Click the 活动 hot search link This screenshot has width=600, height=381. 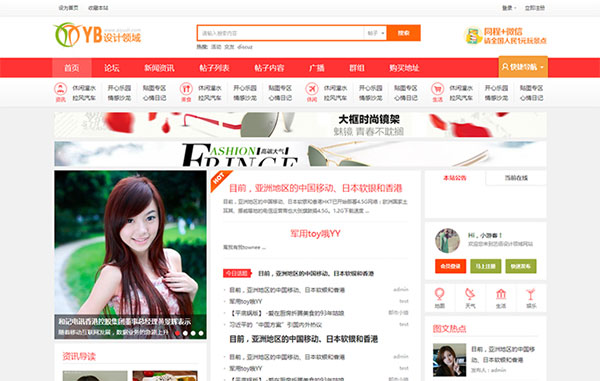coord(216,47)
